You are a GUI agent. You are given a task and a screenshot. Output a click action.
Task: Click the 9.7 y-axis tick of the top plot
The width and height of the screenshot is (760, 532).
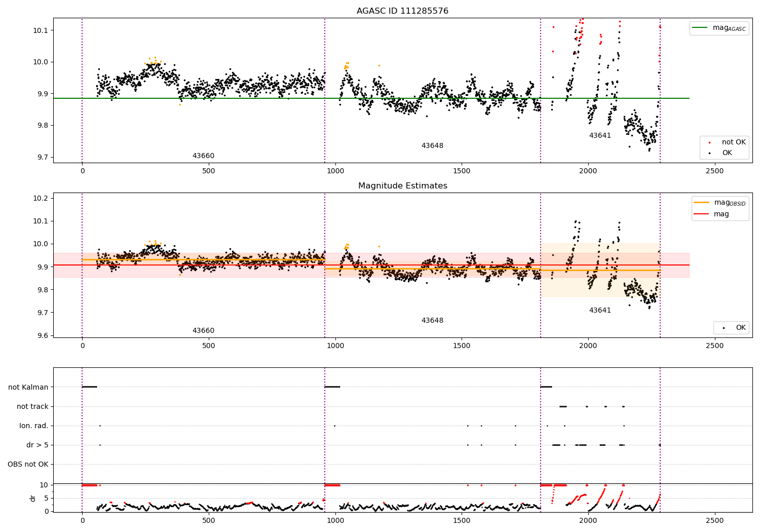coord(43,157)
